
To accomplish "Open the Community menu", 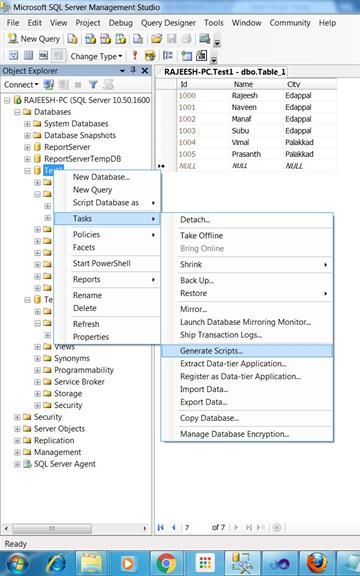I will coord(290,23).
